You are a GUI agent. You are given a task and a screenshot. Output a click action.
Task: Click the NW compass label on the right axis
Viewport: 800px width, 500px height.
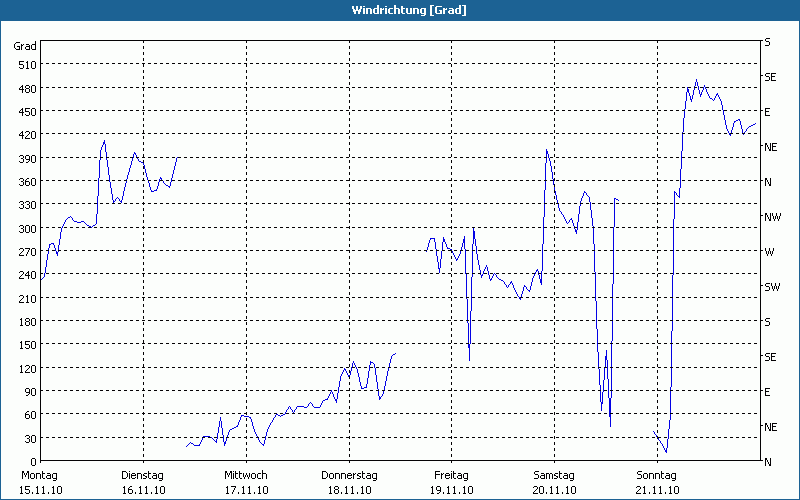(x=772, y=217)
